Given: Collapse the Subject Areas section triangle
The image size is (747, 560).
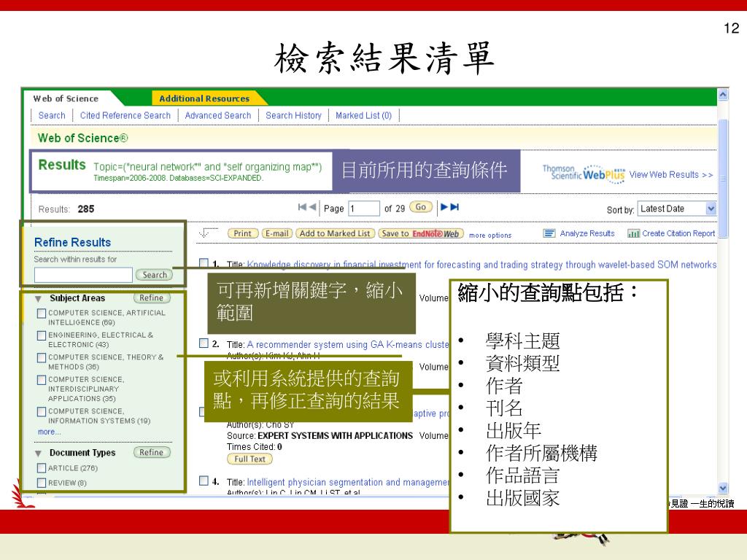Looking at the screenshot, I should point(38,299).
